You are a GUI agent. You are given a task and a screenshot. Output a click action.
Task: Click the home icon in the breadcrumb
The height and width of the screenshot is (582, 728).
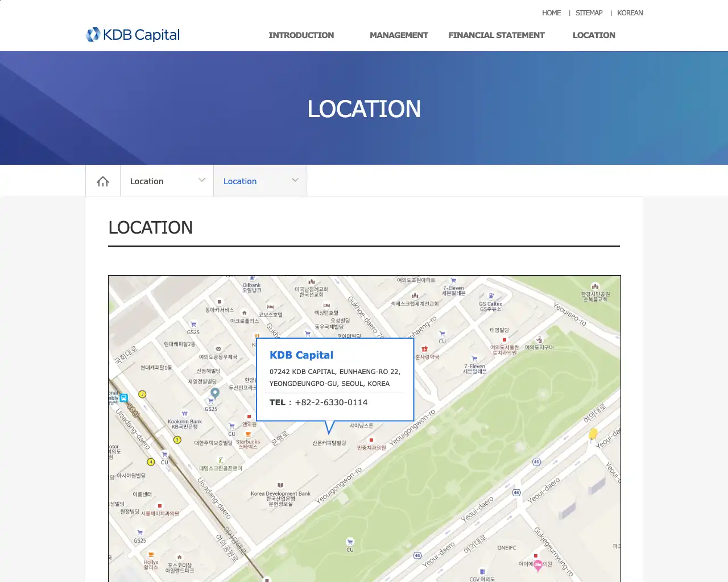point(102,180)
